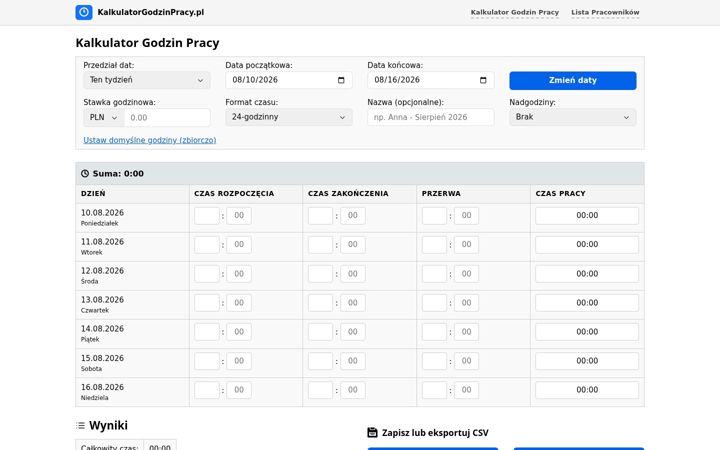Viewport: 720px width, 450px height.
Task: Click end minutes field for 11.08.2026
Action: (x=353, y=245)
